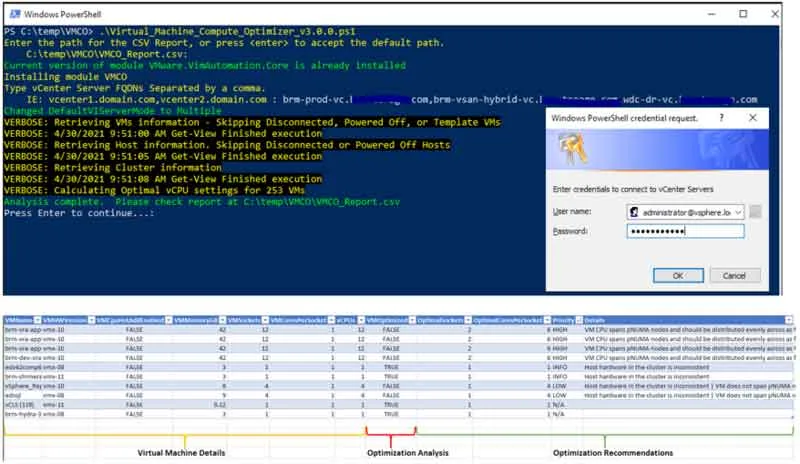Image resolution: width=800 pixels, height=464 pixels.
Task: Click the 'Analysis complete' green console line
Action: point(202,202)
